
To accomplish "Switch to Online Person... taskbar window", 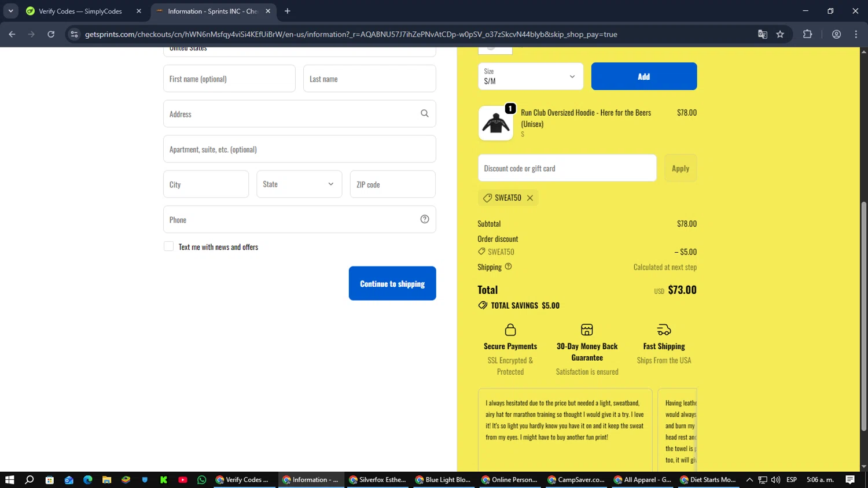I will 510,480.
